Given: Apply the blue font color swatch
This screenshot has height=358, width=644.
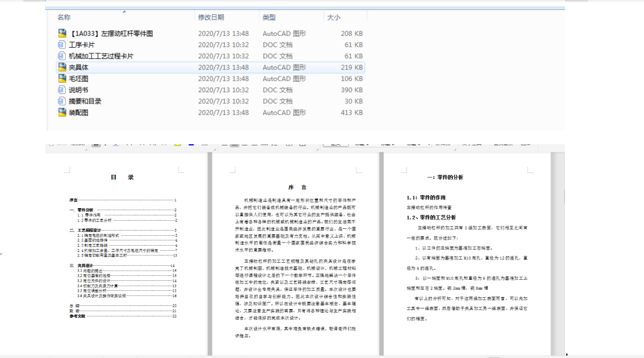Looking at the screenshot, I should pyautogui.click(x=191, y=144).
